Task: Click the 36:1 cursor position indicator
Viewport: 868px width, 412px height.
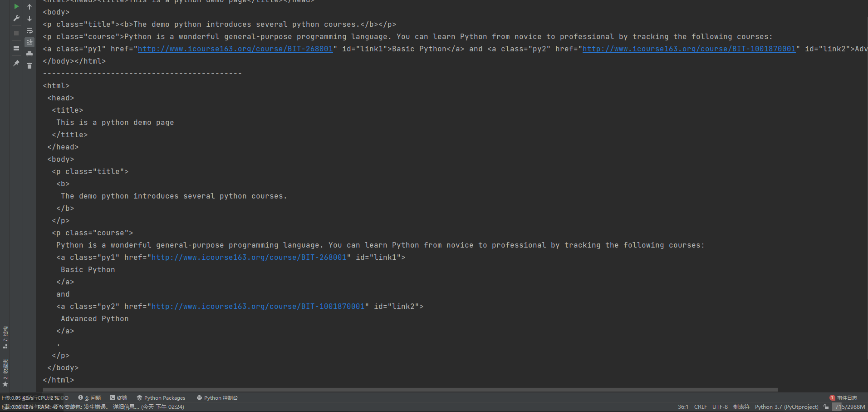Action: click(x=683, y=407)
